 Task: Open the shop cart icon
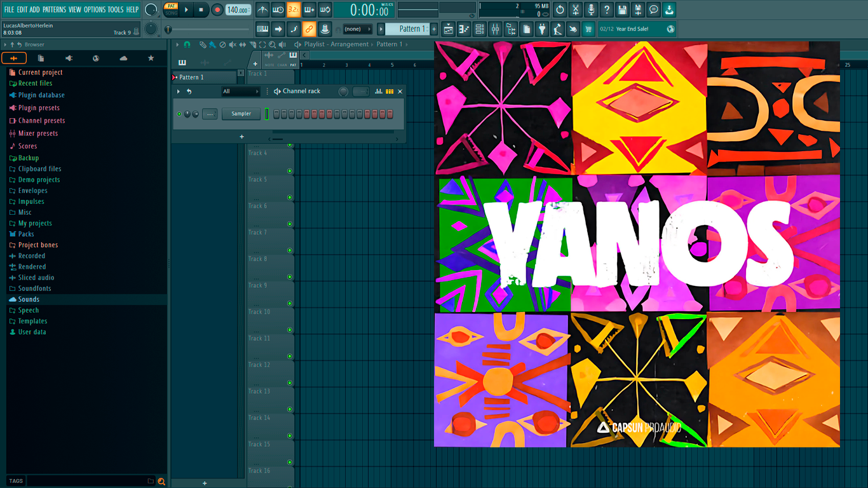pos(588,29)
